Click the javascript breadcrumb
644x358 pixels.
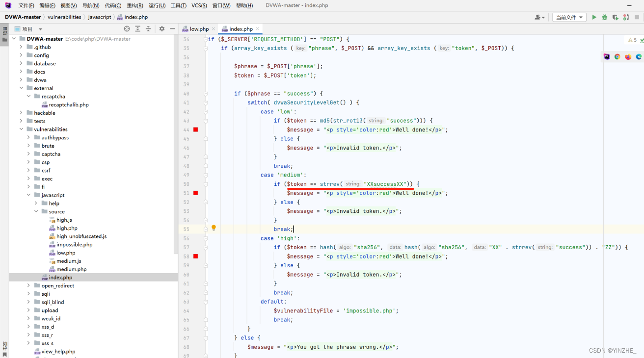pos(100,17)
